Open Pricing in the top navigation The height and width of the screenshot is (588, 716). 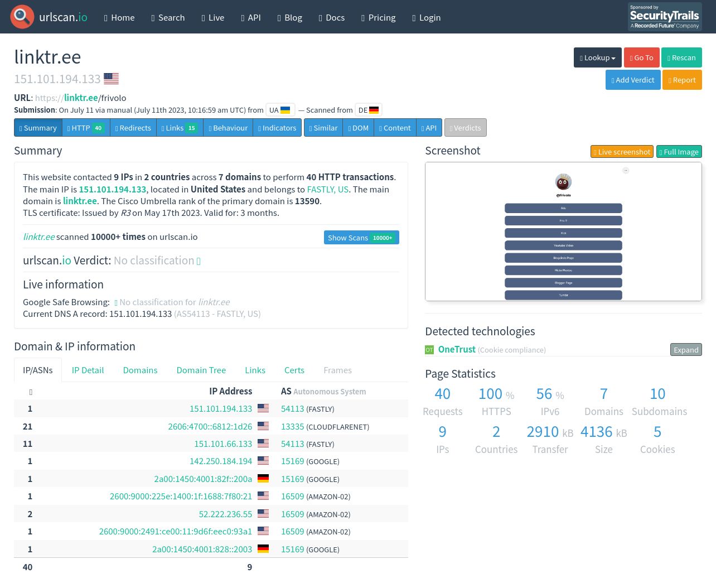point(379,17)
